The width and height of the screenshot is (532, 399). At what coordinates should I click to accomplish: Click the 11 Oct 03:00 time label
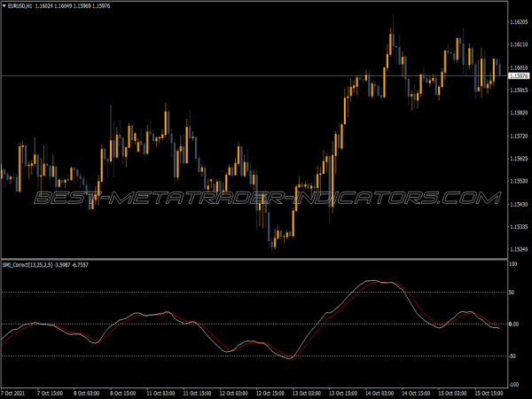point(160,394)
